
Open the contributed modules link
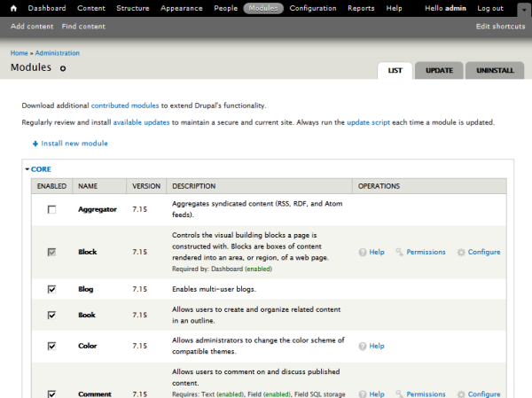pyautogui.click(x=124, y=105)
